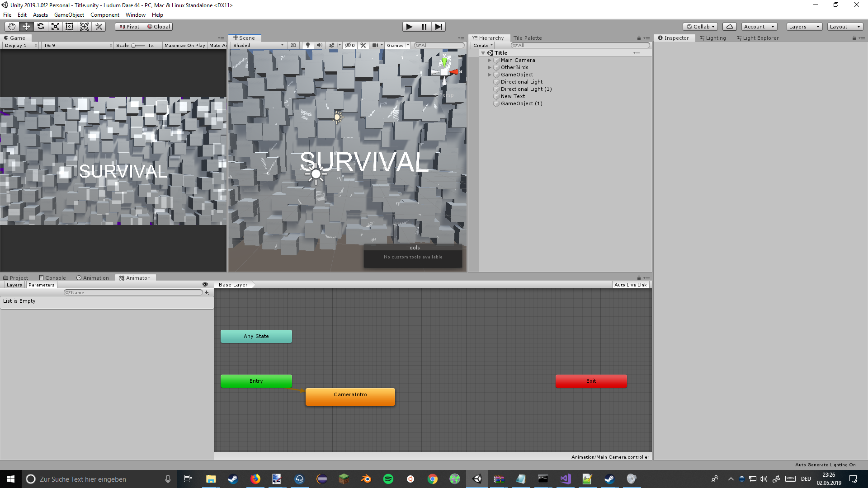Click the Pause button

tap(424, 27)
